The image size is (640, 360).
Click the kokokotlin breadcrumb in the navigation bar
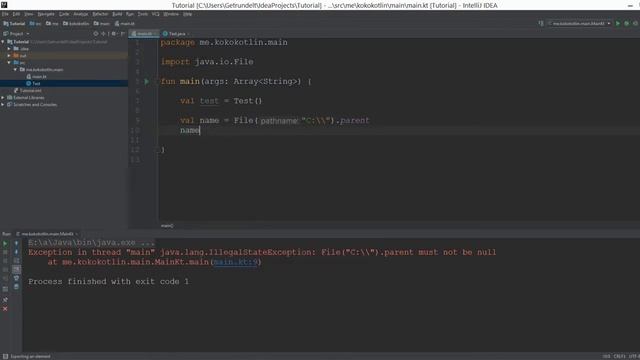76,24
